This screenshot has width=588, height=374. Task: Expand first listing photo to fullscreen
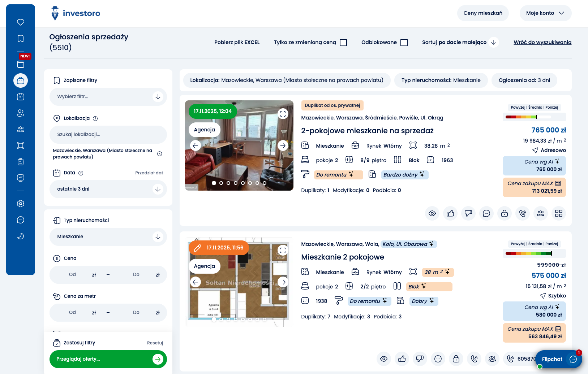click(x=283, y=114)
